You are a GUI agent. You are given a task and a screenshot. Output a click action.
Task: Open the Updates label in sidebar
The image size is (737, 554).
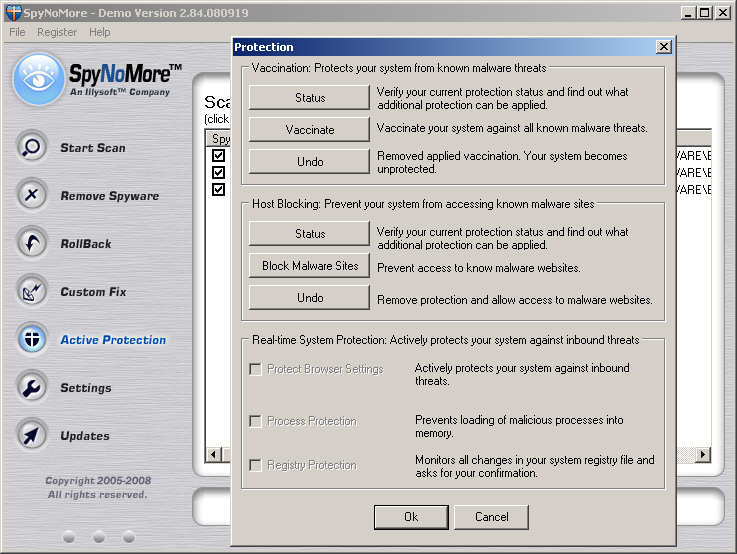(x=85, y=436)
